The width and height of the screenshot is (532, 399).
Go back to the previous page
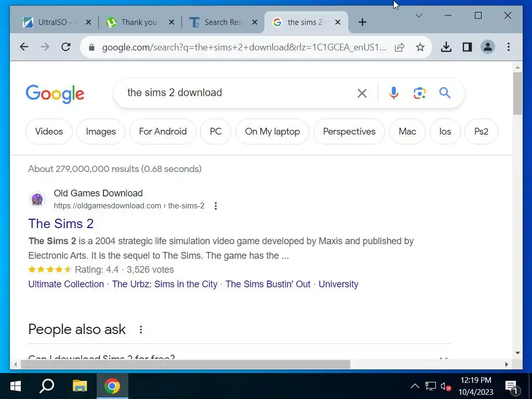pos(24,47)
